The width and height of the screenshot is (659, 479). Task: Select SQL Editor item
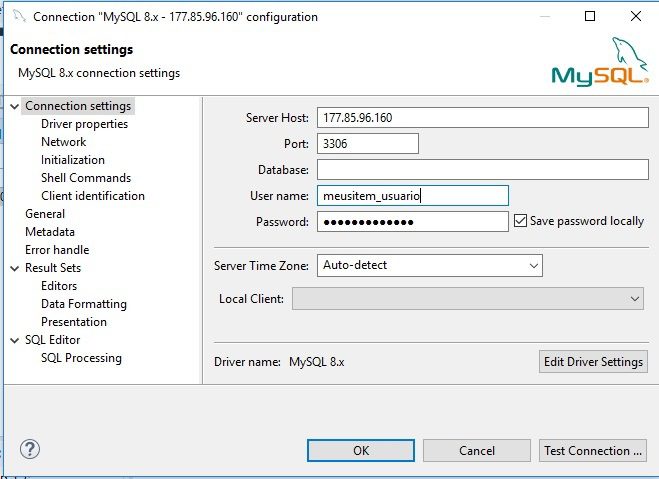[x=53, y=340]
